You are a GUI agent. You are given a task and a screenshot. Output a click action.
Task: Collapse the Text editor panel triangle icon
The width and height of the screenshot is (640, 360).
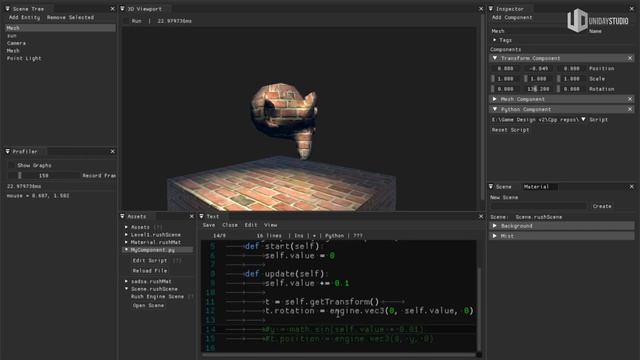[202, 216]
